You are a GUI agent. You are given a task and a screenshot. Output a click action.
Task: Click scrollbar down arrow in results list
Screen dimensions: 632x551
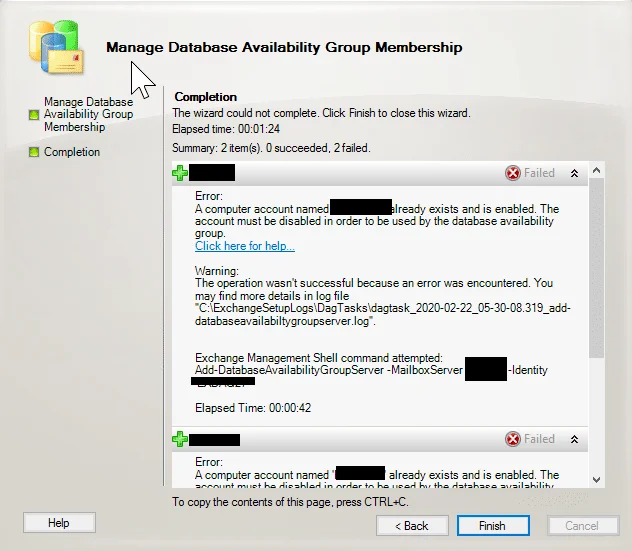[597, 480]
